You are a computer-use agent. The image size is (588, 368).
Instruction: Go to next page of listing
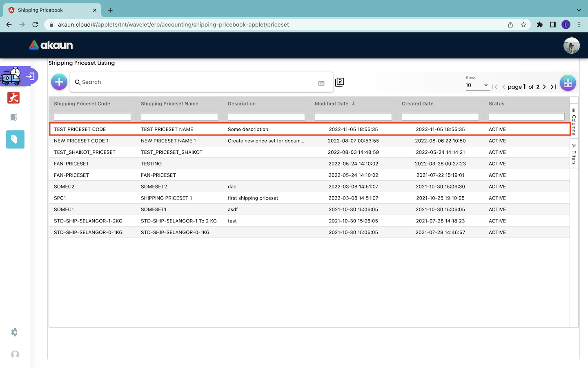coord(544,87)
